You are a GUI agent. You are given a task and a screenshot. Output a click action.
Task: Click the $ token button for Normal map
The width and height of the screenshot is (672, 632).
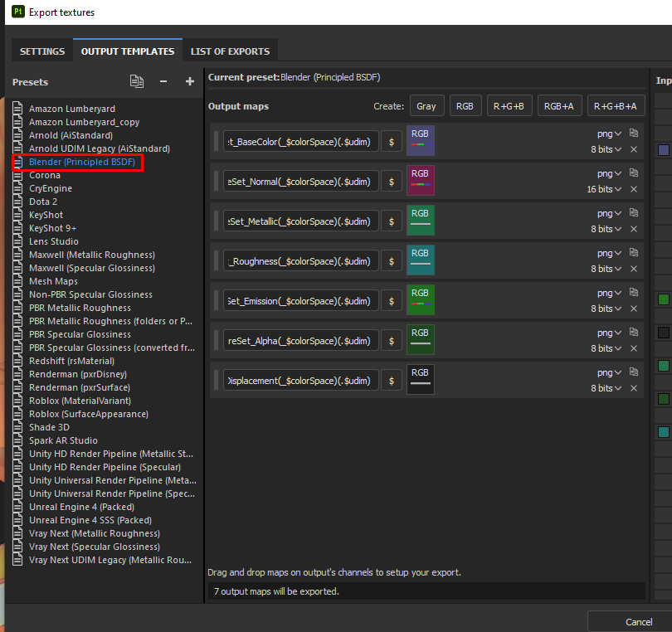click(x=392, y=182)
